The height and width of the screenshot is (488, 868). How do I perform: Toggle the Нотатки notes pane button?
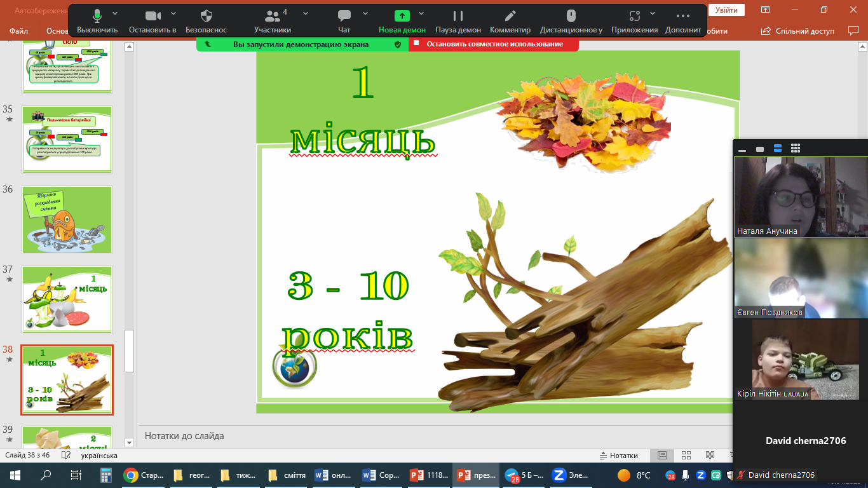(x=618, y=456)
